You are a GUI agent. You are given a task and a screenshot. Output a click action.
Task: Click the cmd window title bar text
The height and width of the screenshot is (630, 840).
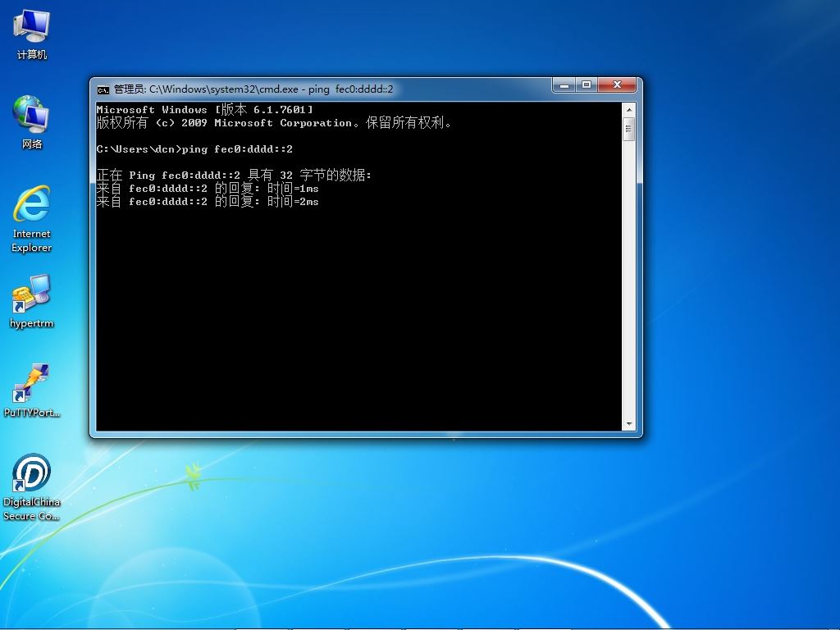point(253,89)
